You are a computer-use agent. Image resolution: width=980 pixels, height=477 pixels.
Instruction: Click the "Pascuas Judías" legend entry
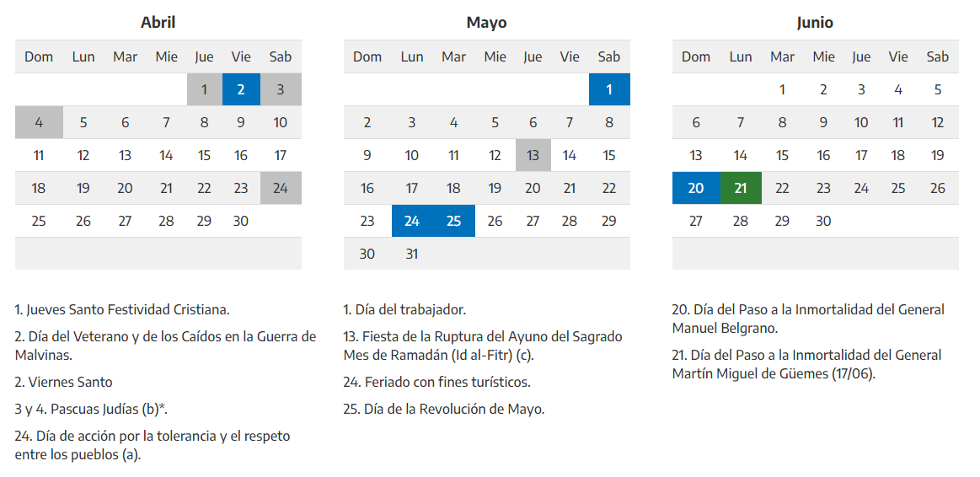pyautogui.click(x=92, y=409)
